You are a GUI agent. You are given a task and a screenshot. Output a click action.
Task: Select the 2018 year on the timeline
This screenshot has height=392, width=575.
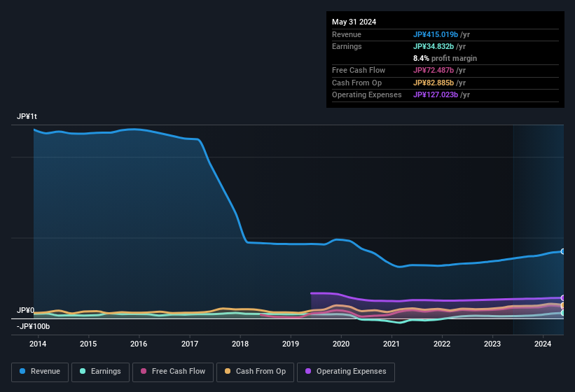pyautogui.click(x=240, y=344)
